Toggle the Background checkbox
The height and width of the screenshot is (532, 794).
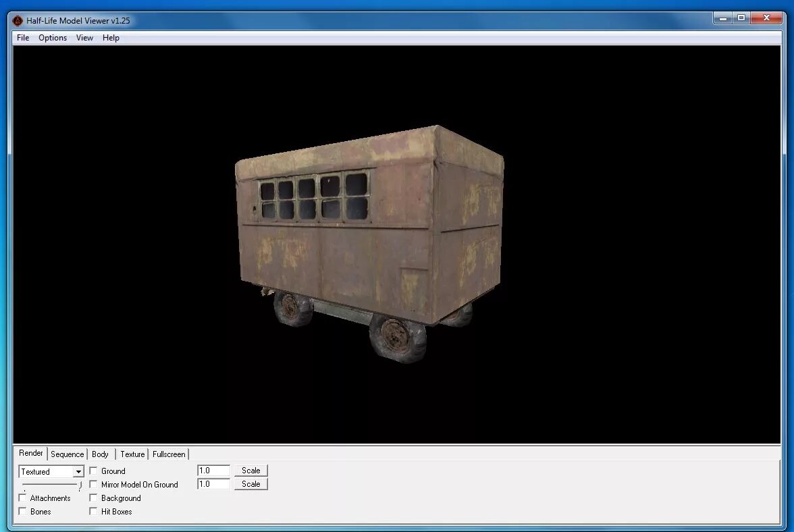93,498
